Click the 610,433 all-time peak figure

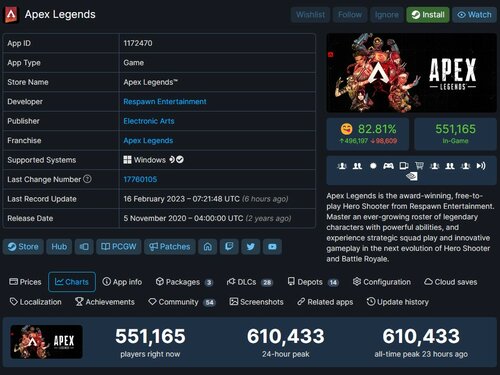[421, 336]
